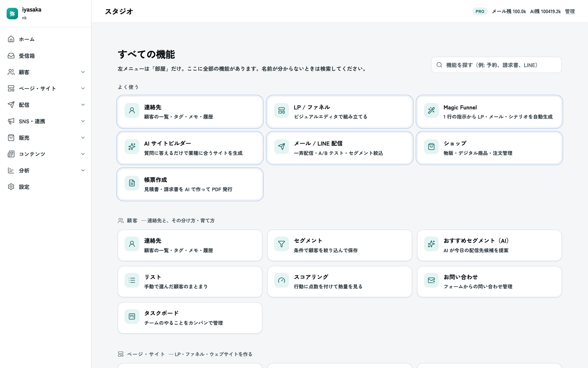The image size is (588, 368).
Task: Click the iyasaka workspace logo icon
Action: coord(12,13)
